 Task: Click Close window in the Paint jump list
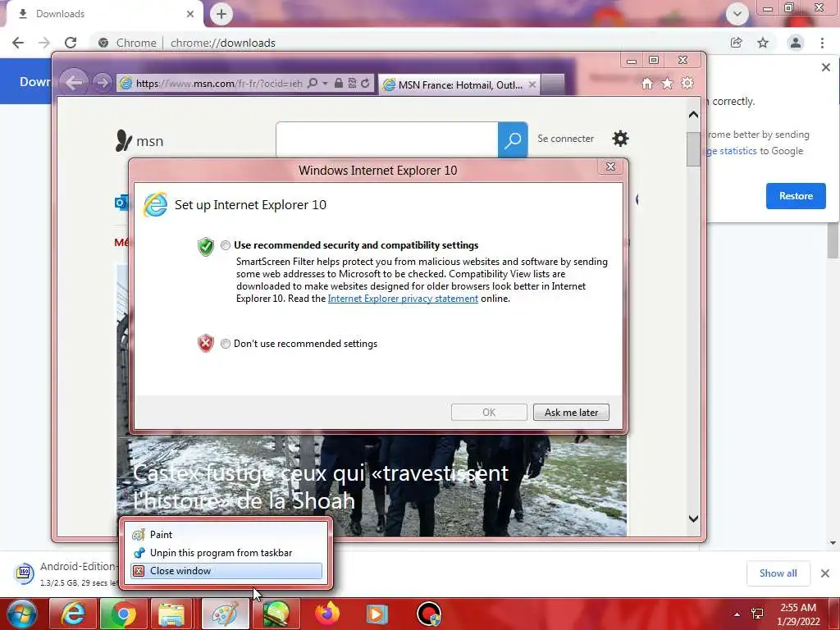[226, 571]
